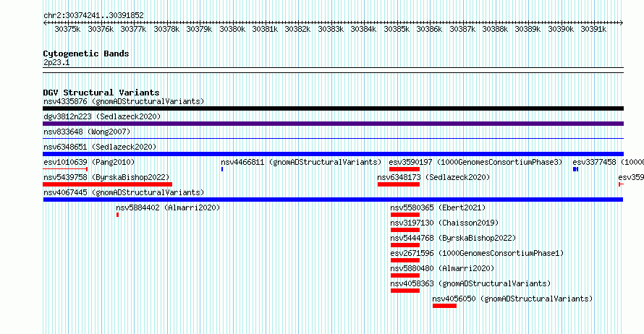Click the 30375k ruler tick label
Viewport: 644px width, 334px height.
point(67,29)
